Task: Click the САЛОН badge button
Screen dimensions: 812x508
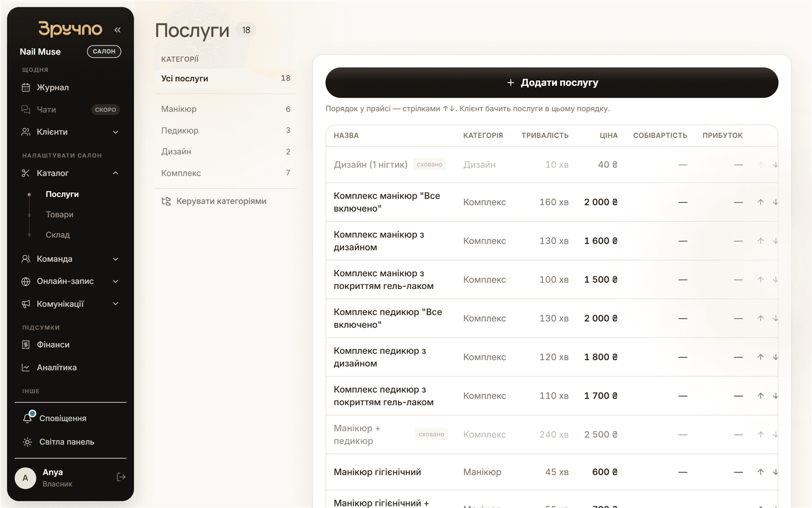Action: click(x=104, y=51)
